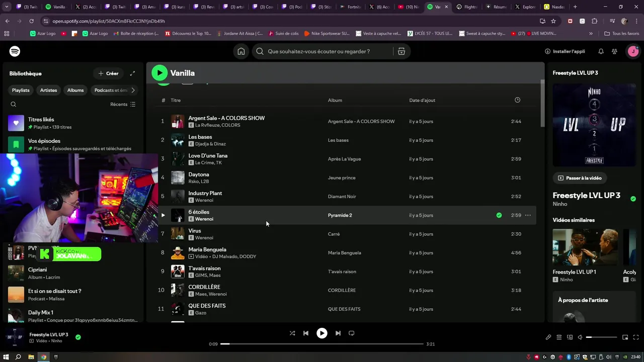The height and width of the screenshot is (362, 644).
Task: Toggle shuffle playback
Action: 292,333
